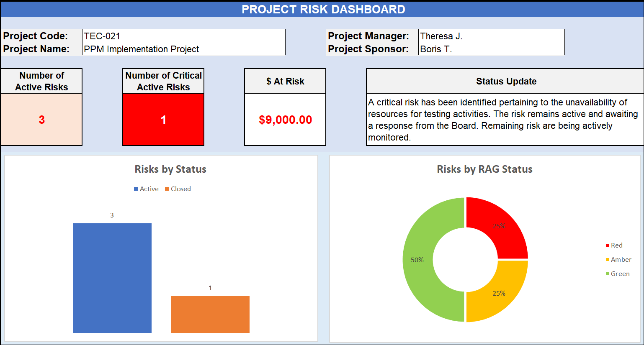
Task: Toggle the Closed series in the legend
Action: [178, 189]
